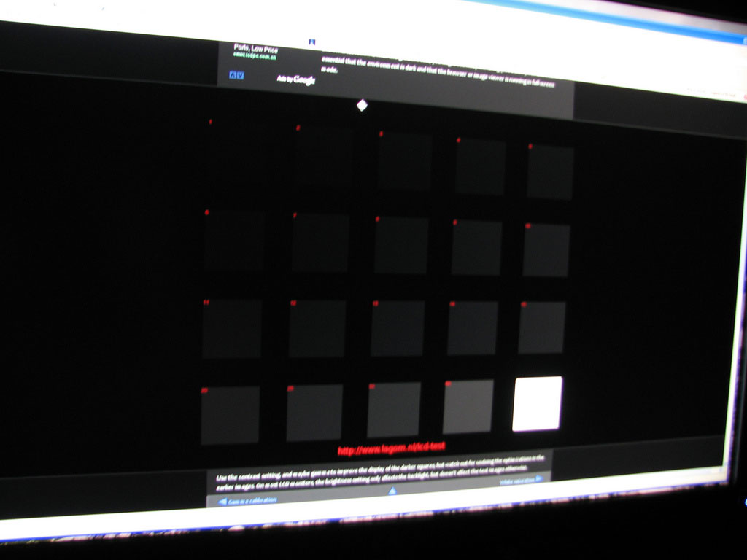Image resolution: width=747 pixels, height=560 pixels.
Task: Click the white diamond icon above the squares
Action: coord(362,105)
